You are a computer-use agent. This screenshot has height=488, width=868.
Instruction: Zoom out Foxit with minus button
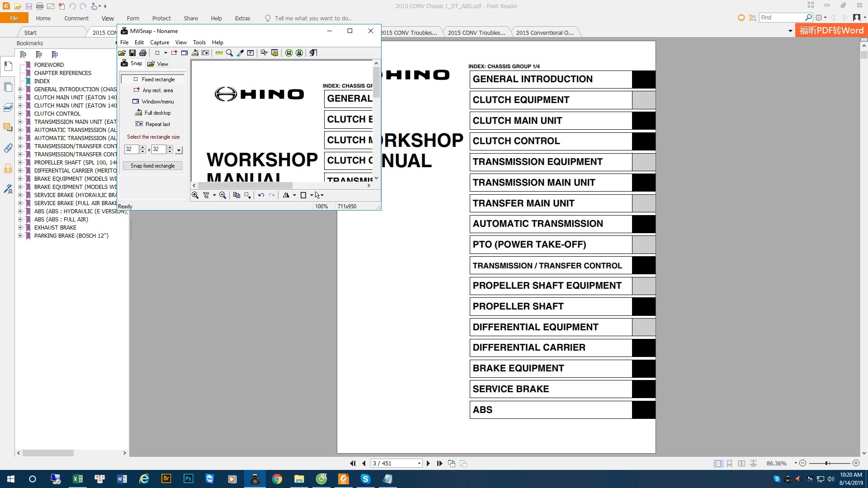coord(802,463)
